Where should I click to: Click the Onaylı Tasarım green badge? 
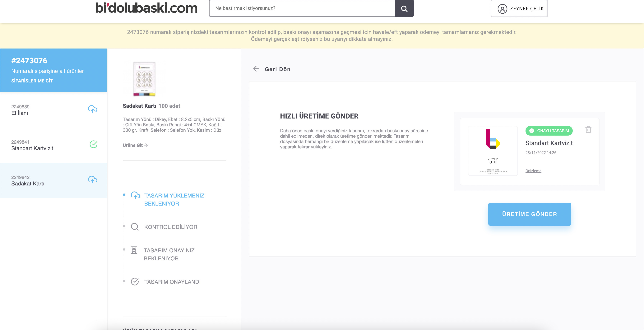pyautogui.click(x=549, y=131)
